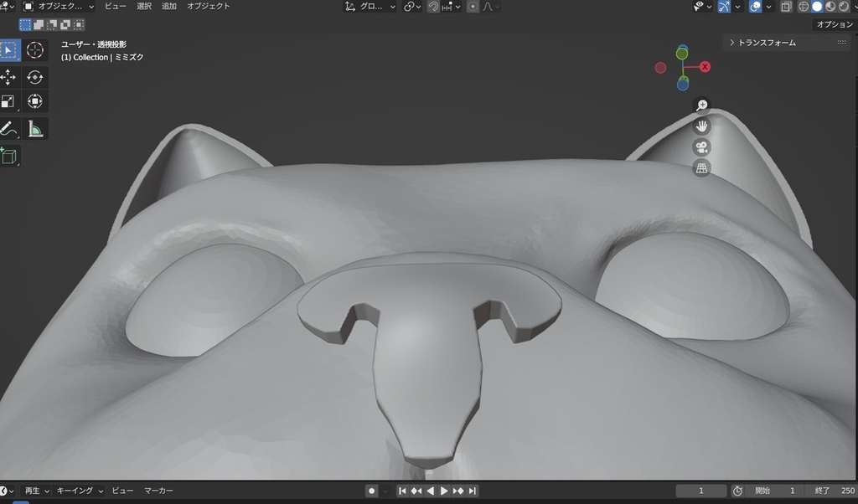The width and height of the screenshot is (858, 504).
Task: Open the timeline マーカー menu
Action: 158,491
